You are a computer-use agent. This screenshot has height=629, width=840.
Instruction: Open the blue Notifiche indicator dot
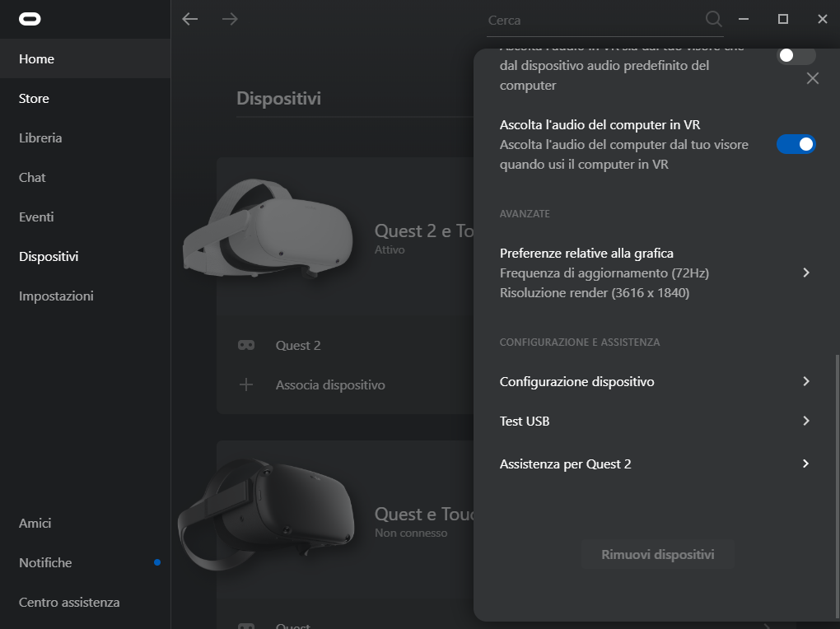tap(157, 562)
